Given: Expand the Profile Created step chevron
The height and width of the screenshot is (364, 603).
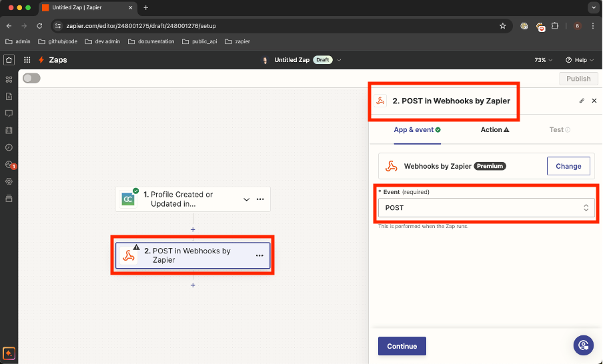Looking at the screenshot, I should (x=246, y=199).
